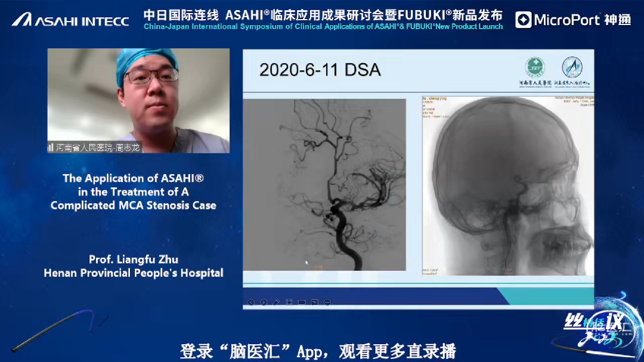Click the green hospital emblem on the slide

tap(535, 67)
